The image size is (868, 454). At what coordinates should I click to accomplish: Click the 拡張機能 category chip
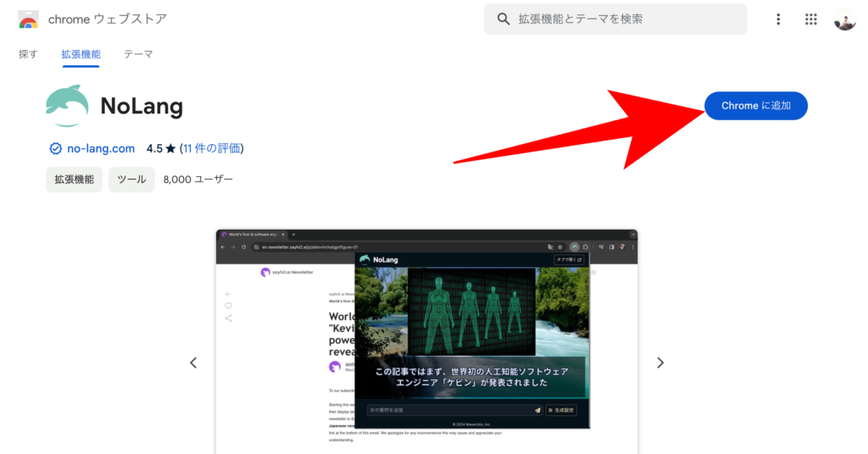(75, 180)
